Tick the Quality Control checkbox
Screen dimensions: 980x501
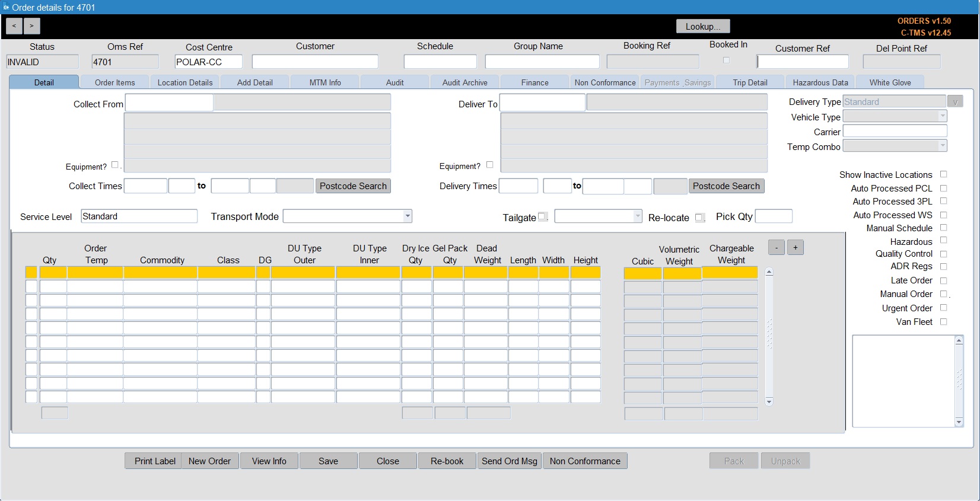point(943,254)
